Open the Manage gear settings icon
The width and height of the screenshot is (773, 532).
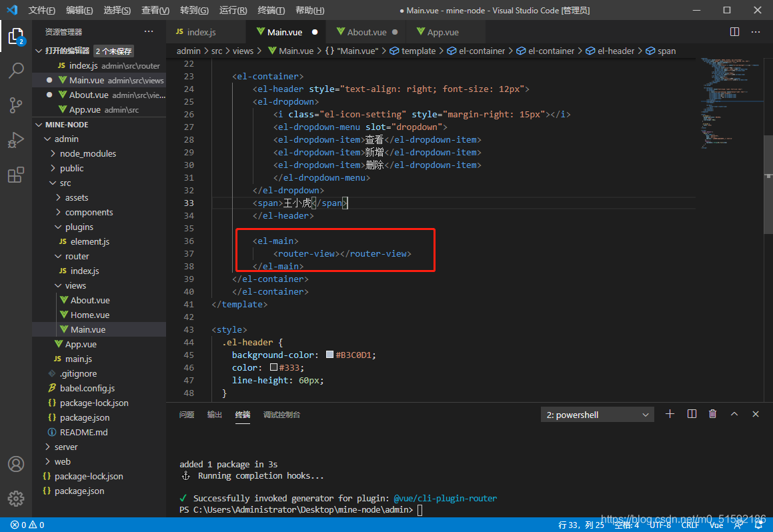click(16, 498)
